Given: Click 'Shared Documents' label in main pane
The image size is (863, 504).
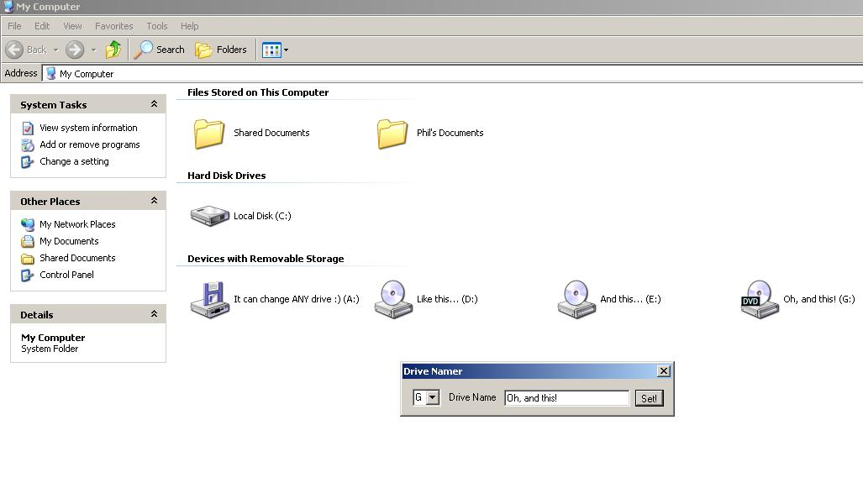Looking at the screenshot, I should coord(272,133).
